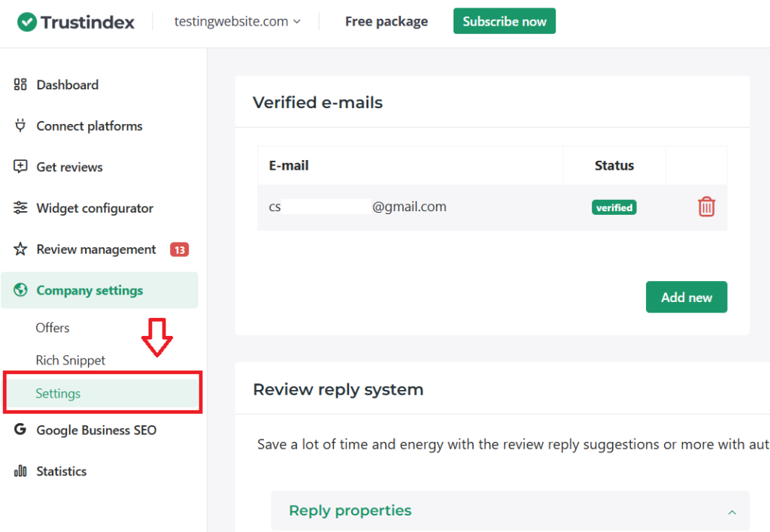Click the Add new email button
770x532 pixels.
tap(686, 298)
